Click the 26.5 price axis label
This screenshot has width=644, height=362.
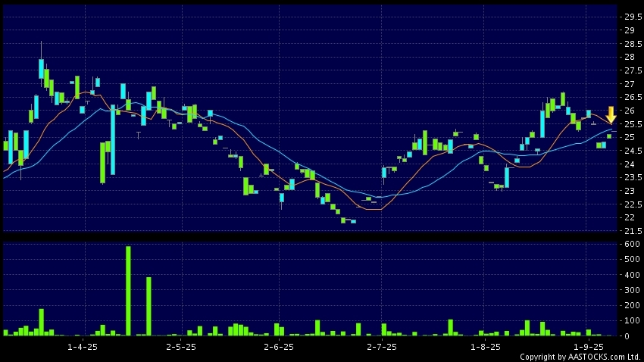pos(633,97)
